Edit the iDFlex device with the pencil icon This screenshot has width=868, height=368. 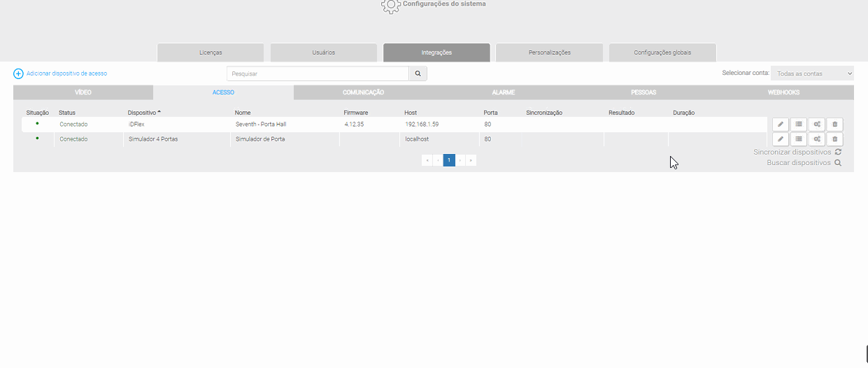tap(781, 125)
